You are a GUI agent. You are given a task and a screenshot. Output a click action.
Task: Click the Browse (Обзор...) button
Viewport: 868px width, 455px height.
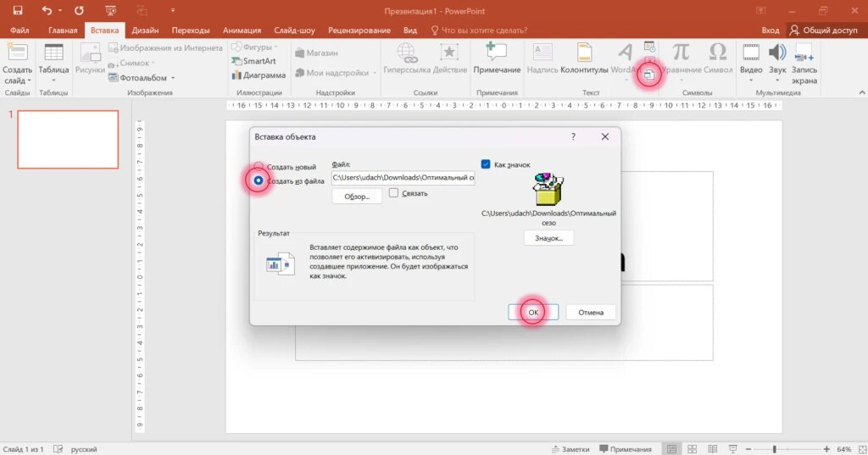tap(357, 197)
